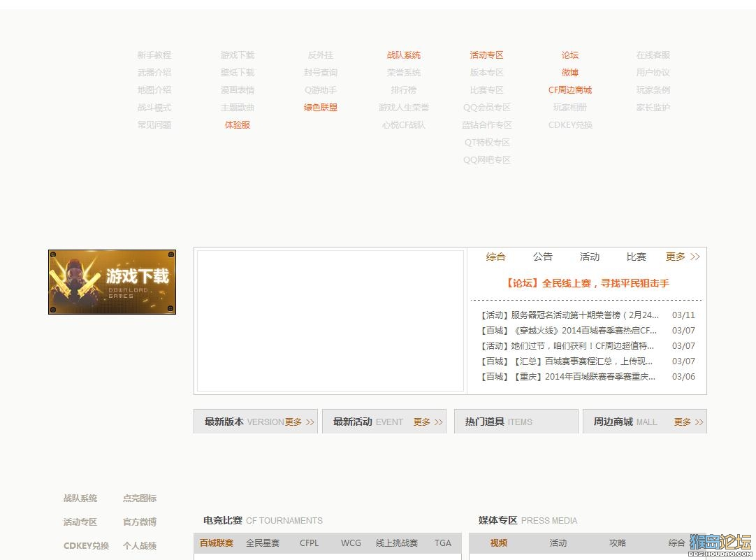Select the 全民星赛 tournament tab
756x560 pixels.
(x=263, y=543)
